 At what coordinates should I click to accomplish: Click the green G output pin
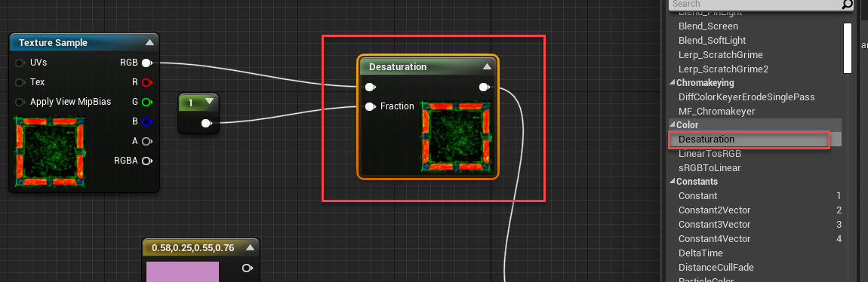tap(146, 102)
